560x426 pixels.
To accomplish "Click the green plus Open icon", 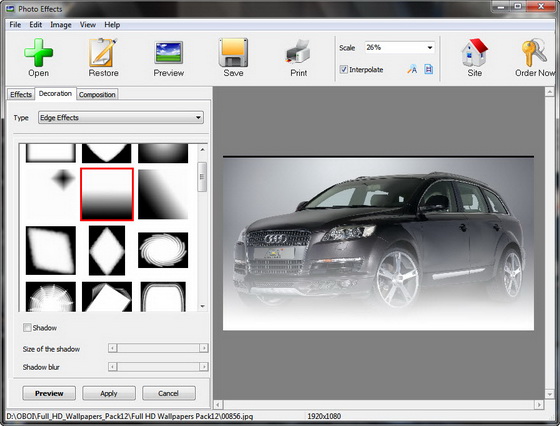I will point(39,52).
